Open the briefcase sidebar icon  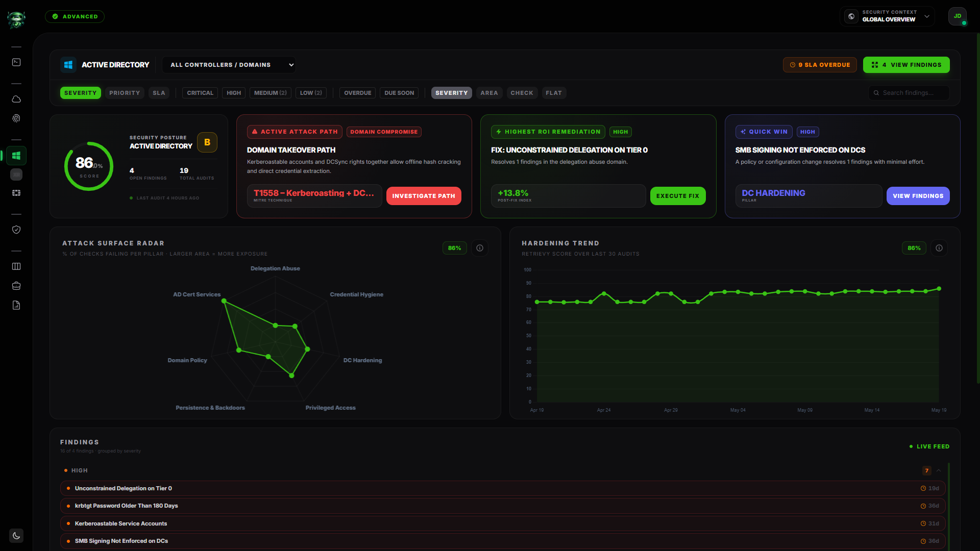tap(16, 286)
